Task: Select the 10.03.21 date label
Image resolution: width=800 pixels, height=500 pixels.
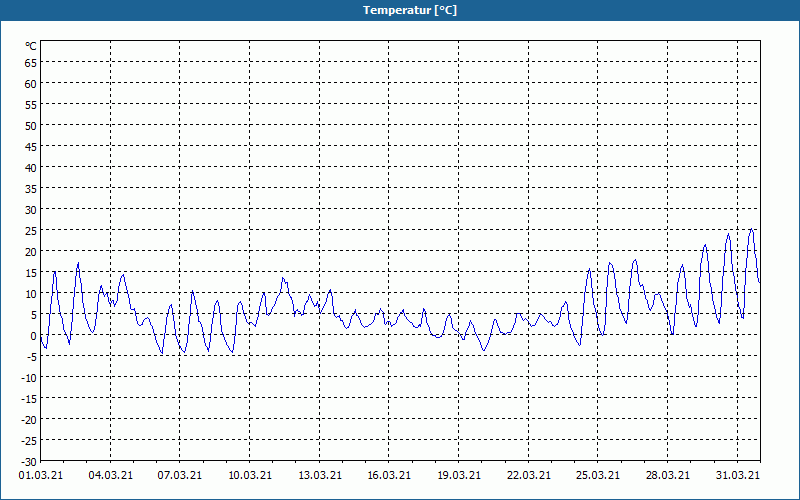Action: [250, 475]
